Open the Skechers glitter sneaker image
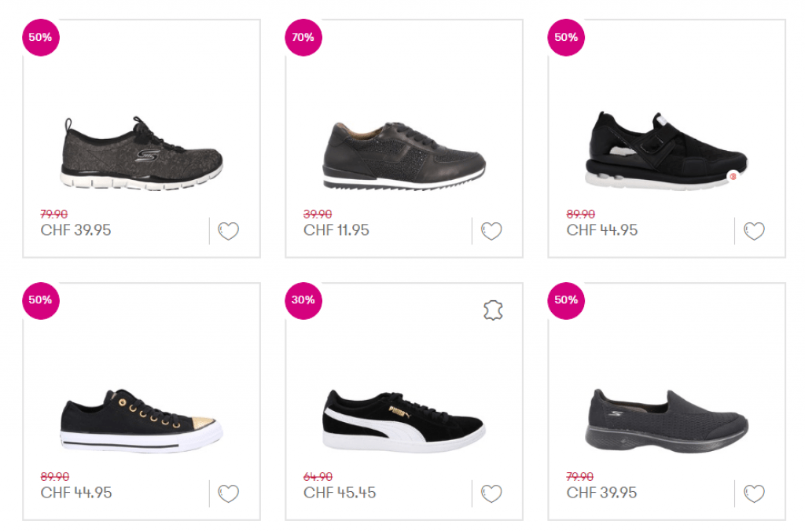 (142, 154)
